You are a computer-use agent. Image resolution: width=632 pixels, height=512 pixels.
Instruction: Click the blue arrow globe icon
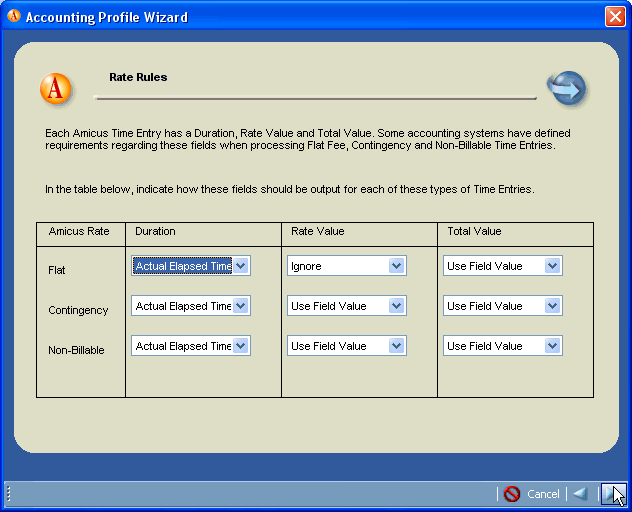(568, 89)
